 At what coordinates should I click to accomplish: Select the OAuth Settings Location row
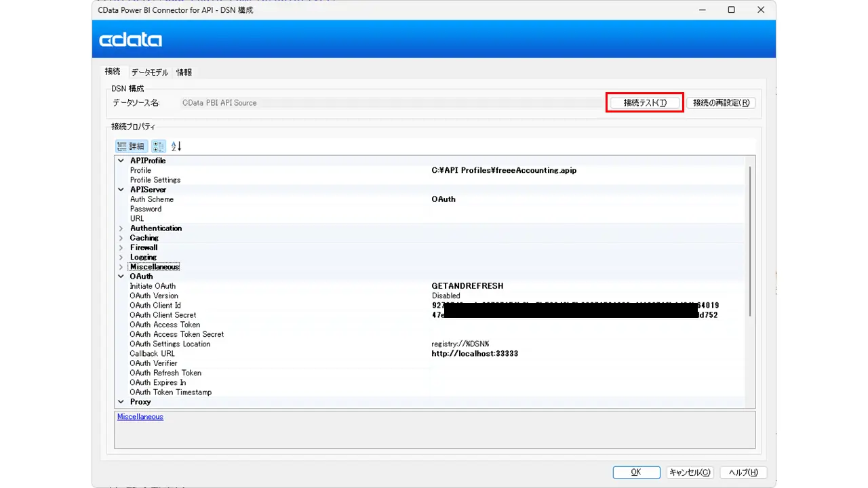(x=431, y=344)
